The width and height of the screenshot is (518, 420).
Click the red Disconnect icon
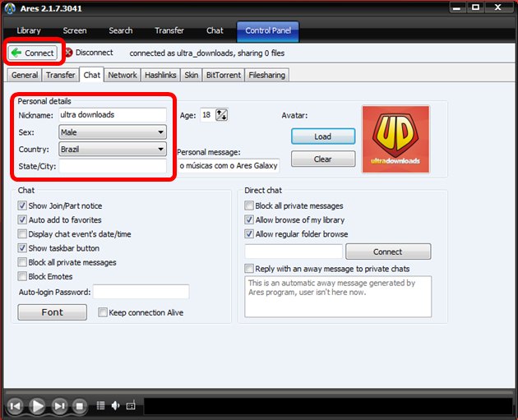(x=68, y=53)
